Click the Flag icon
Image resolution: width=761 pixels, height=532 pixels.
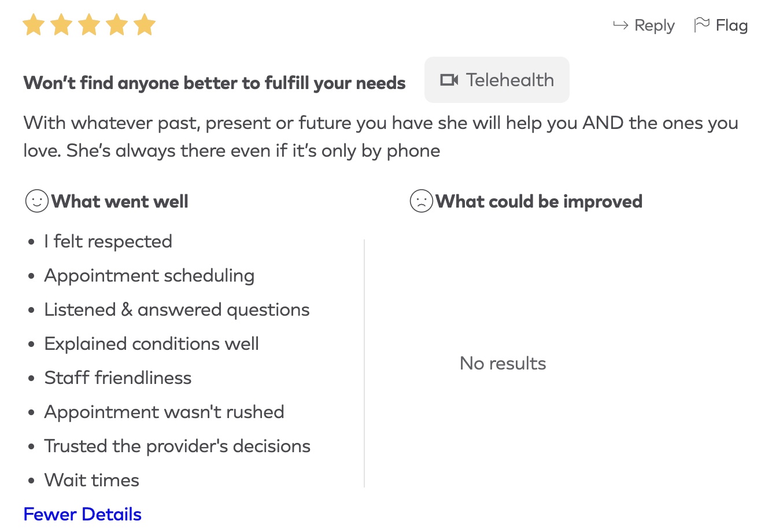[701, 25]
